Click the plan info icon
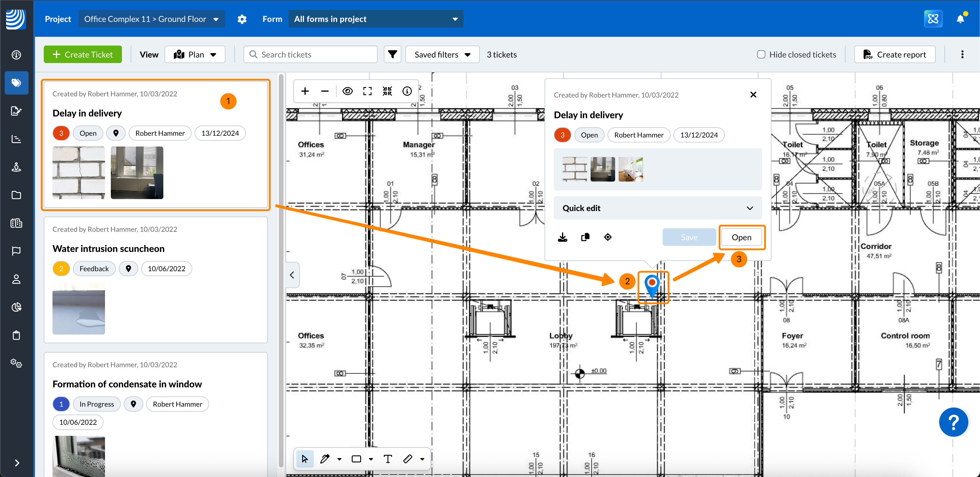This screenshot has height=477, width=980. 407,91
